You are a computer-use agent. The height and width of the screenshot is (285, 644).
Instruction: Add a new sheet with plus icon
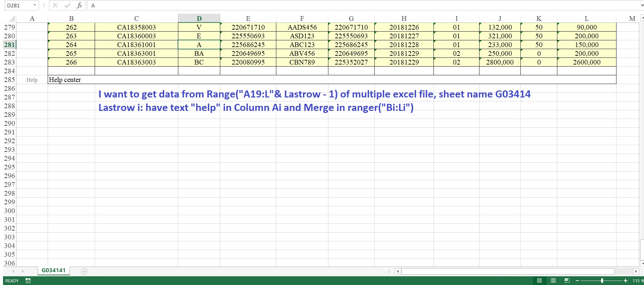pyautogui.click(x=84, y=271)
